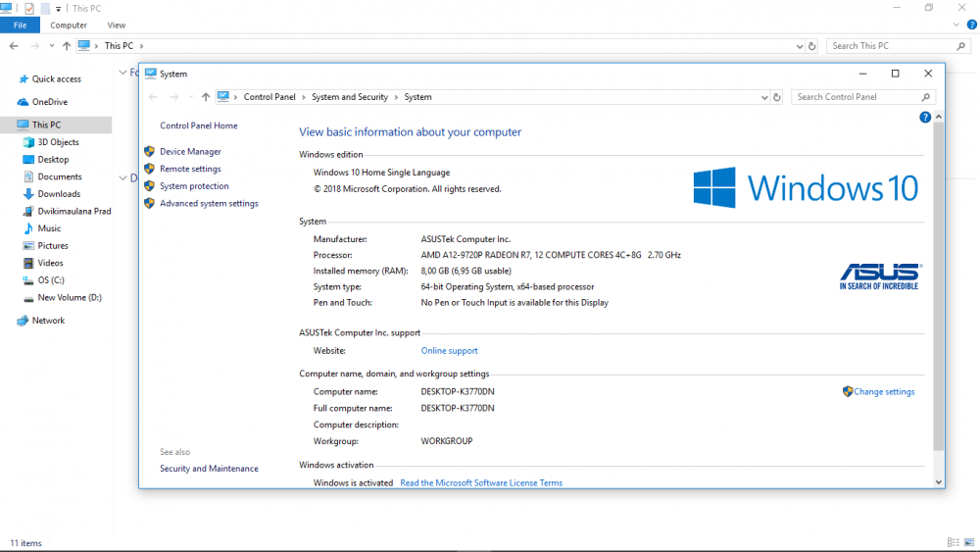Click Network in the navigation pane
Viewport: 980px width, 552px height.
point(48,321)
